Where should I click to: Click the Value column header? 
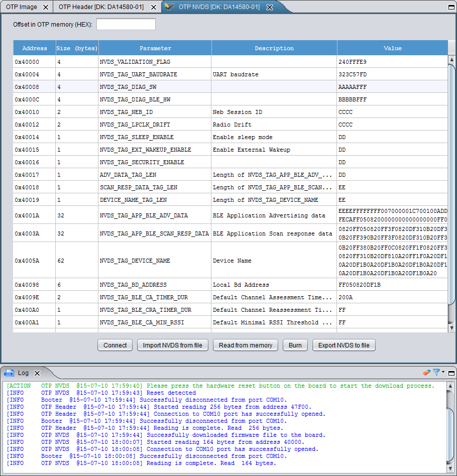click(392, 48)
